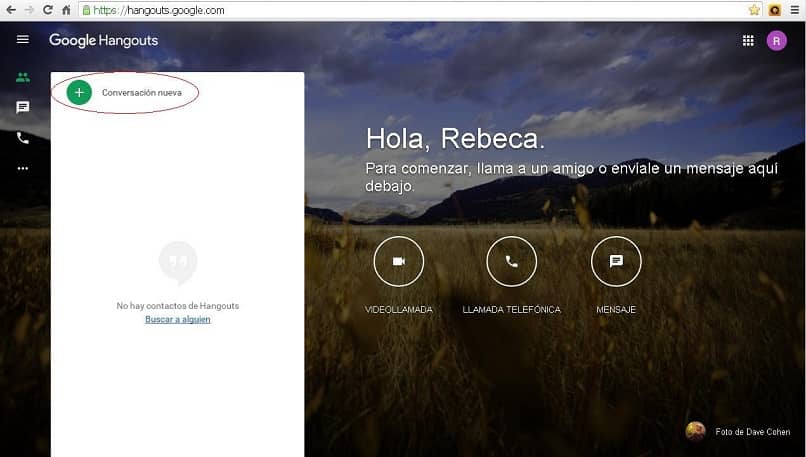Click the browser Forward arrow
The height and width of the screenshot is (457, 806).
[x=29, y=10]
